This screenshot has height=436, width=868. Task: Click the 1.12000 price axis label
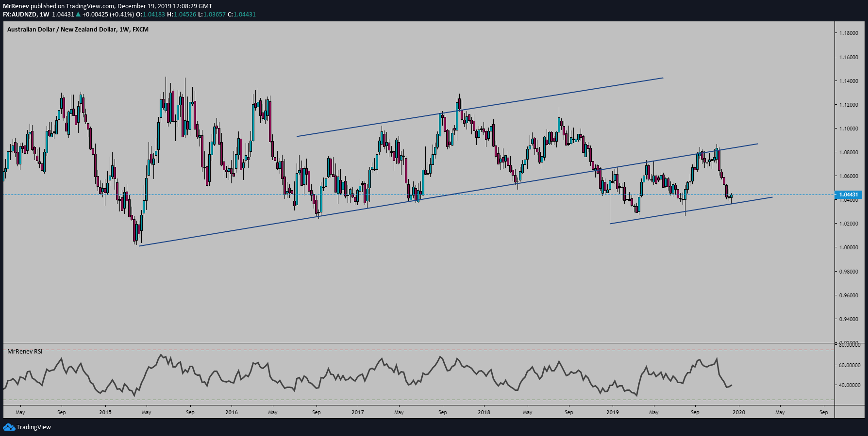pos(849,105)
